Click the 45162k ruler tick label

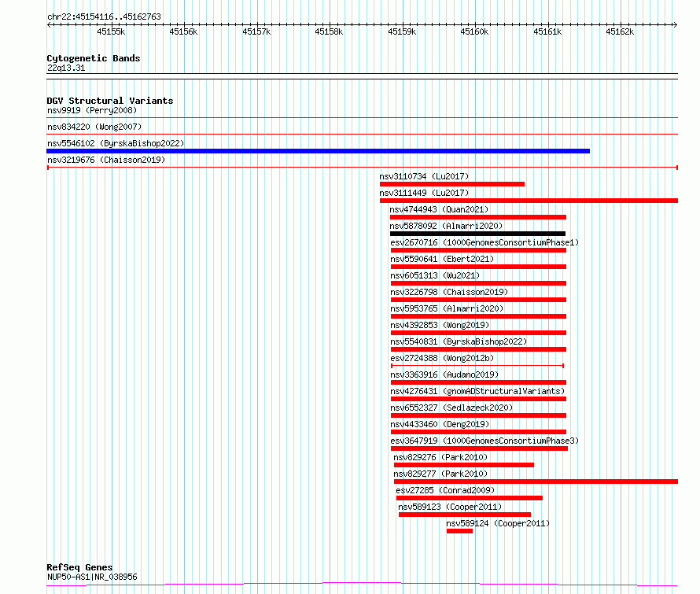(620, 31)
